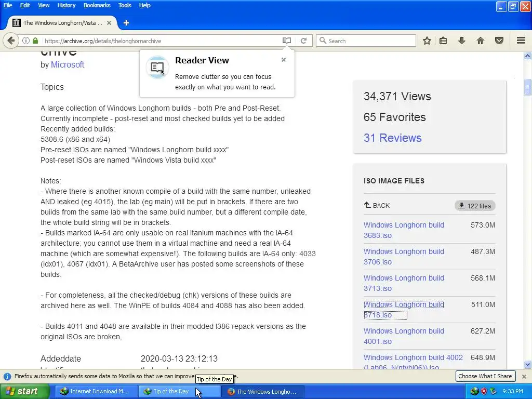Reload the page with the refresh icon
This screenshot has height=399, width=532.
pyautogui.click(x=303, y=41)
